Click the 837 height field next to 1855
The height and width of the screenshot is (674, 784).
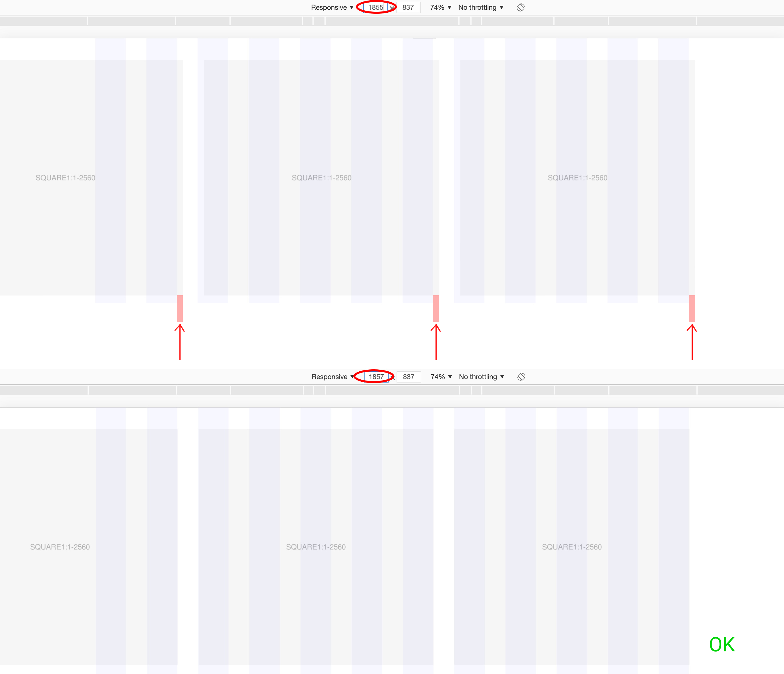coord(408,7)
